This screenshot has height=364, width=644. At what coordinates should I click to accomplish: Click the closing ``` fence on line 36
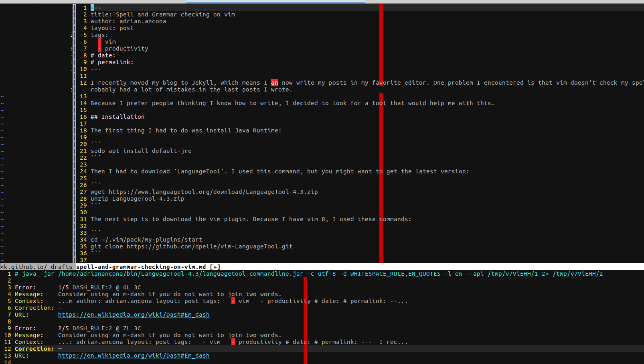click(x=96, y=253)
